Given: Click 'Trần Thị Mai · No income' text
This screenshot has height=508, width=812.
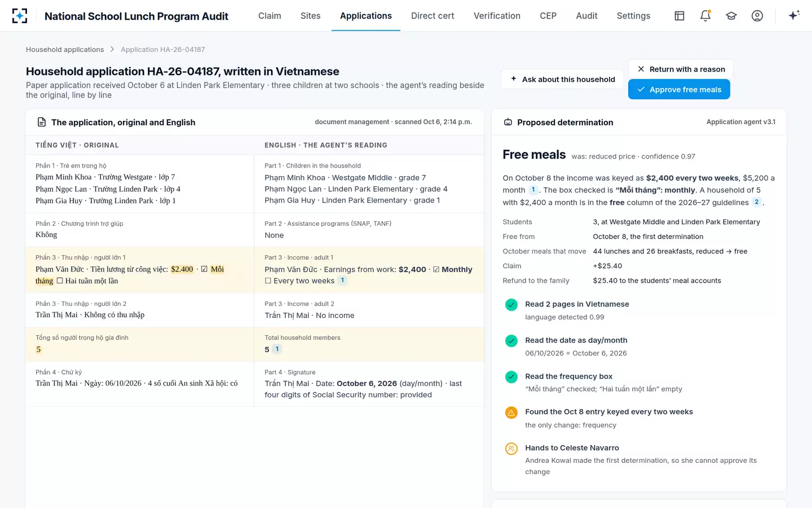Looking at the screenshot, I should [310, 316].
